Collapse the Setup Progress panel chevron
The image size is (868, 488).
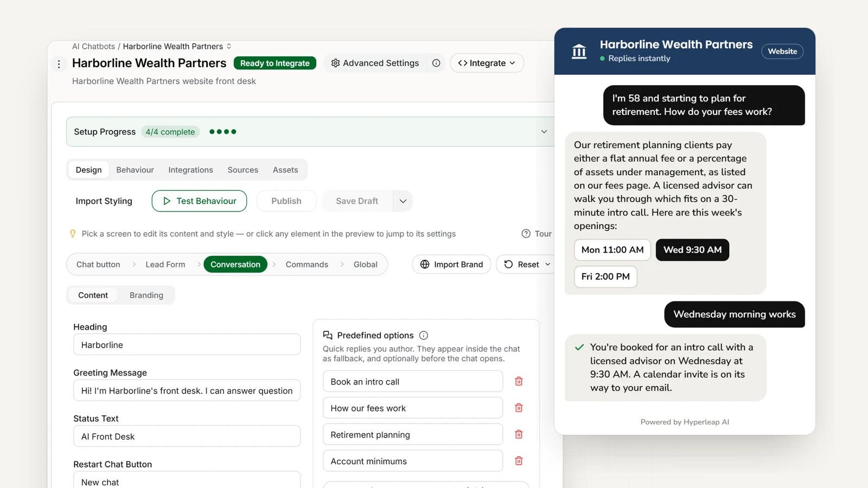tap(544, 132)
